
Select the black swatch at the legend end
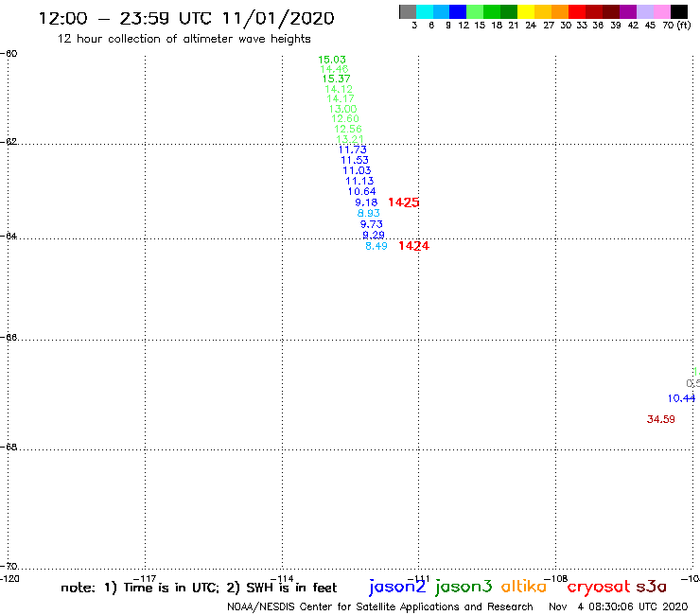coord(679,11)
